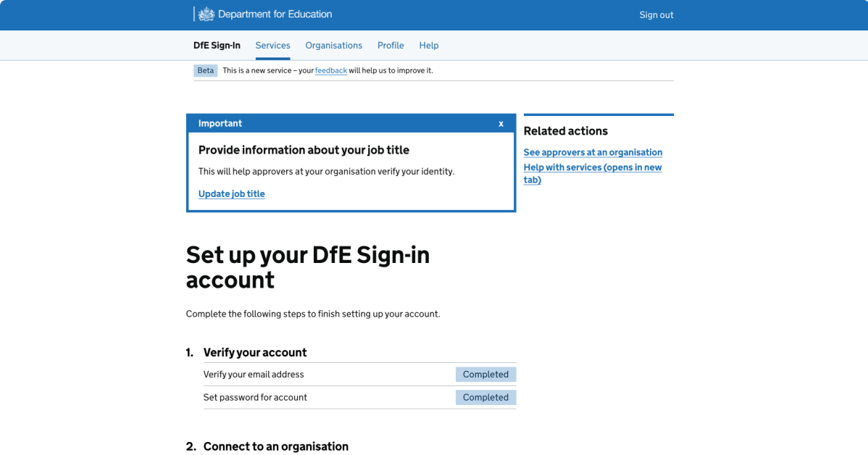Screen dimensions: 868x455
Task: Select the 'Set password for account' row text
Action: tap(255, 398)
